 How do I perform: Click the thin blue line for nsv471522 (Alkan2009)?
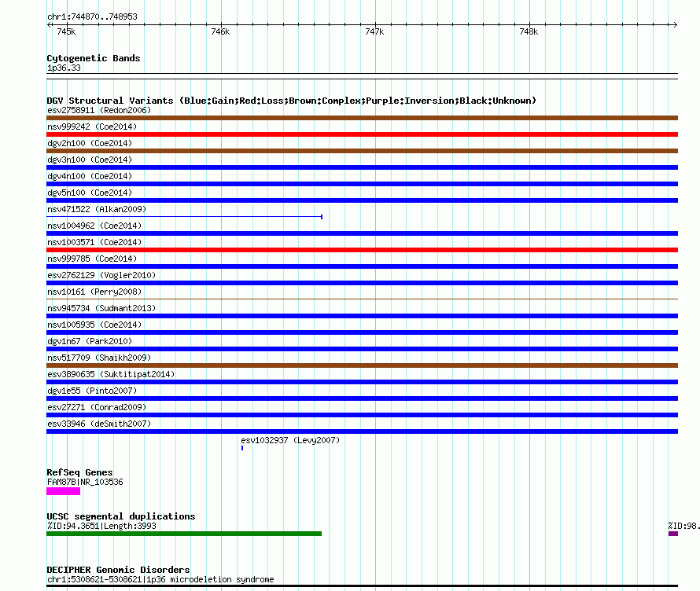[184, 217]
